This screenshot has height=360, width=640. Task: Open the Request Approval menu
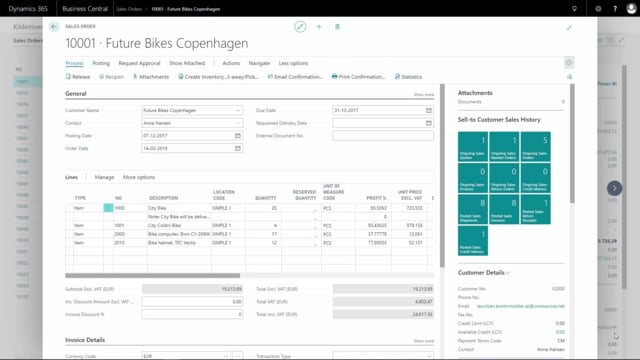point(139,63)
